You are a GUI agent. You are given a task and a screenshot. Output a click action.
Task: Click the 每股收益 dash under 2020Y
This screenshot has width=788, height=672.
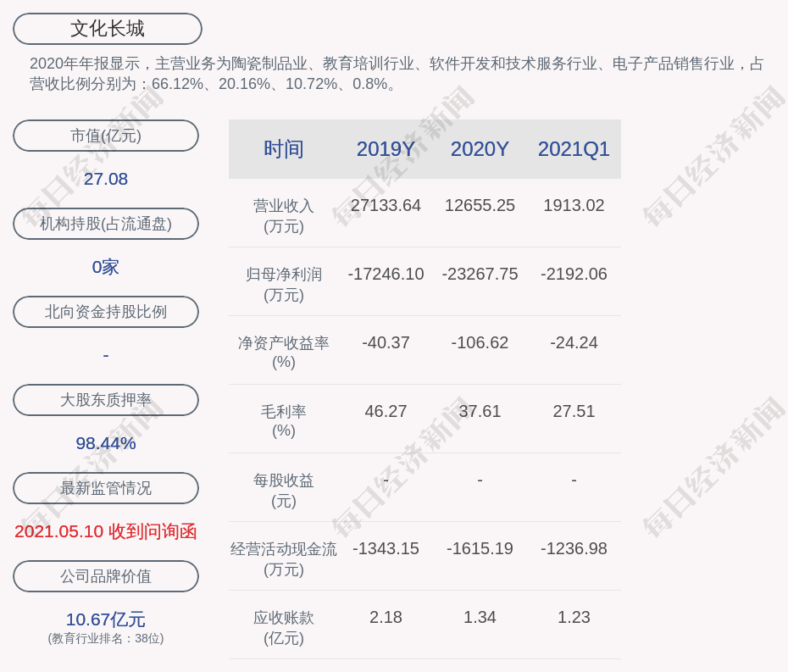coord(480,480)
